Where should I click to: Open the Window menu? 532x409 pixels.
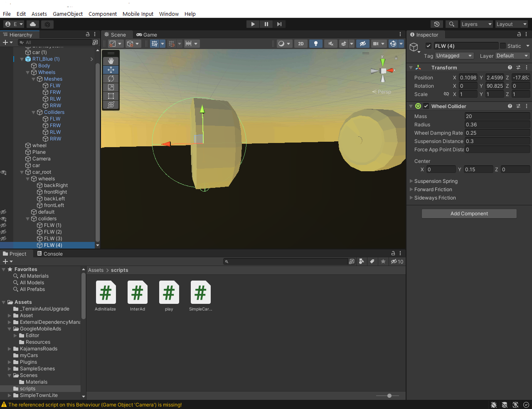pyautogui.click(x=169, y=14)
